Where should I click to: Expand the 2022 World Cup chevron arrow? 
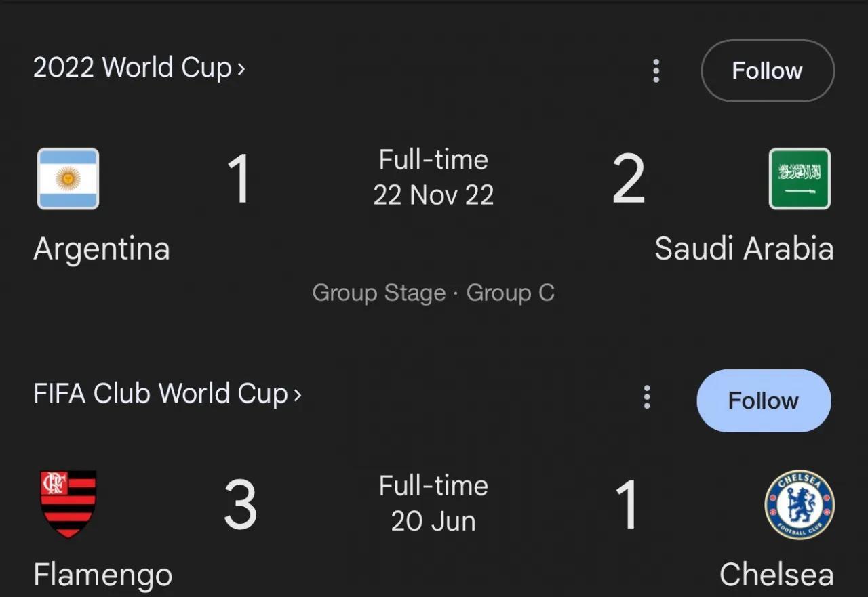point(241,68)
